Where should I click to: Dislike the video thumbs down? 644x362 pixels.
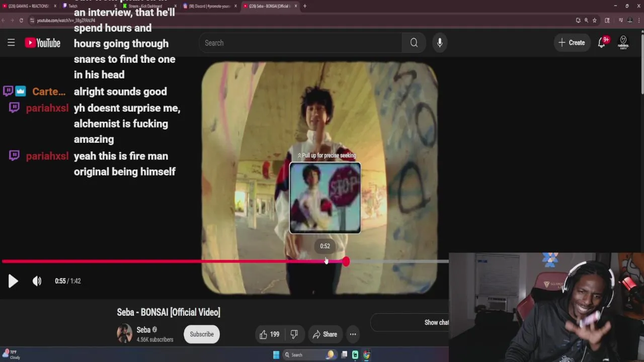coord(294,334)
